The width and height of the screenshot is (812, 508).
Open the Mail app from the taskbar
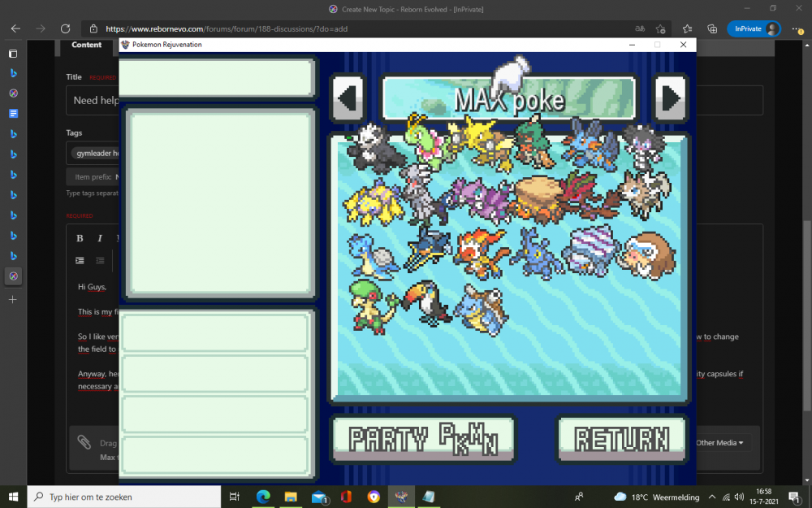tap(319, 497)
